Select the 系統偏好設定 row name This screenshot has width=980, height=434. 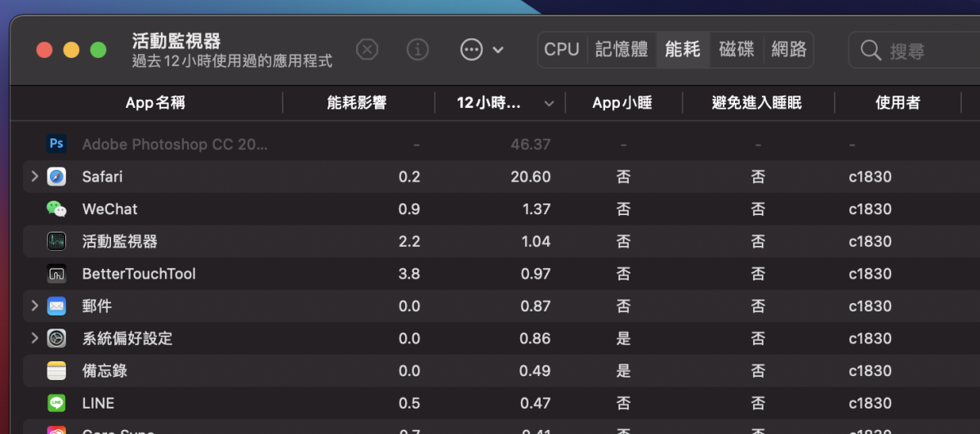[127, 338]
